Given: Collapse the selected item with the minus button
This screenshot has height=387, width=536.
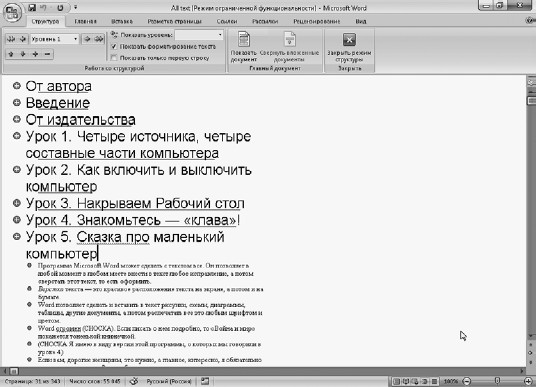Looking at the screenshot, I should coord(47,54).
